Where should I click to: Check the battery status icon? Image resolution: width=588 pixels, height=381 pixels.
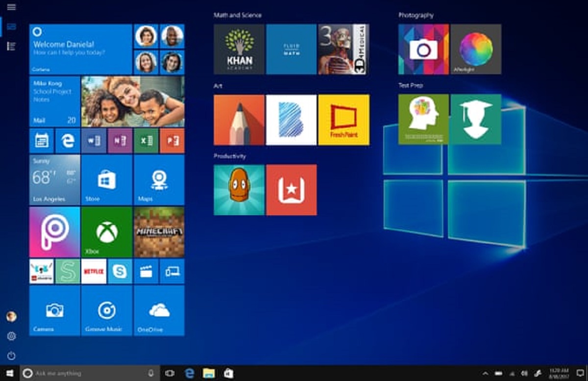(x=499, y=374)
